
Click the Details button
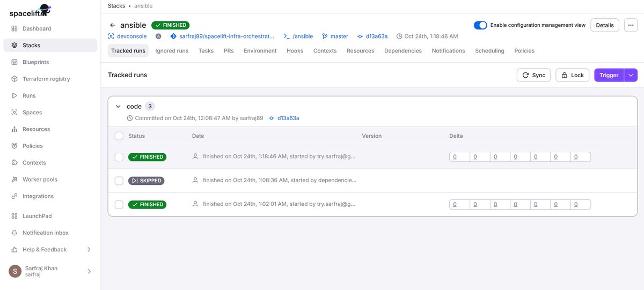605,25
